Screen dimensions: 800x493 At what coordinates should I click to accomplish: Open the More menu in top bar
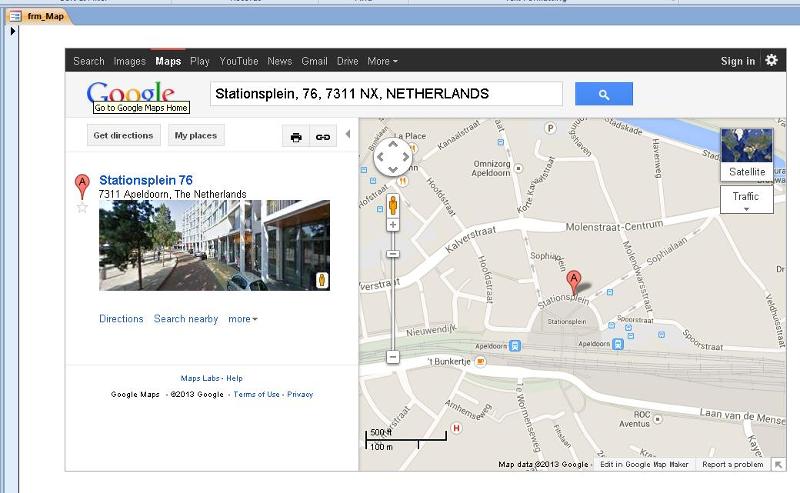pos(382,61)
